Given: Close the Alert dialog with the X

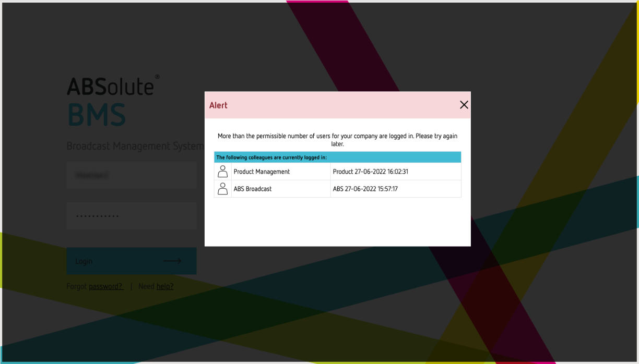Looking at the screenshot, I should pyautogui.click(x=464, y=105).
